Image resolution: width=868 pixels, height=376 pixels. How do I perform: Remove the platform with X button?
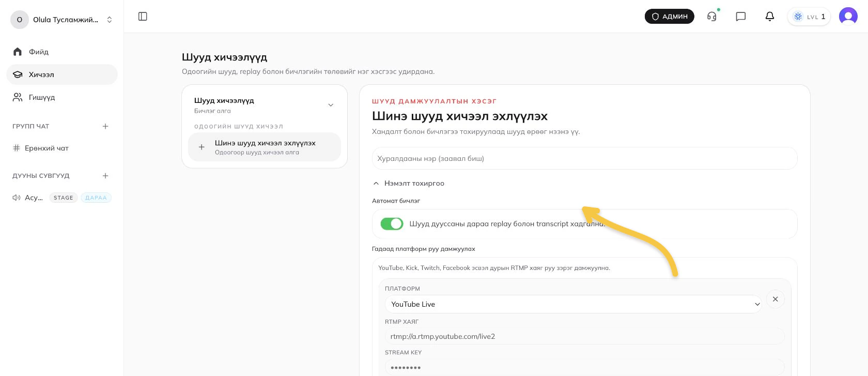coord(776,299)
